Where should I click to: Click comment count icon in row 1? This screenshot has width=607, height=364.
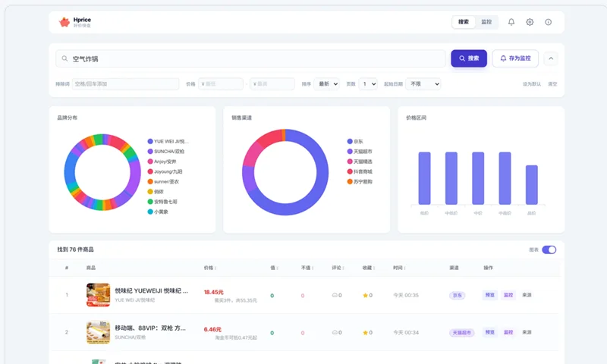[x=335, y=295]
